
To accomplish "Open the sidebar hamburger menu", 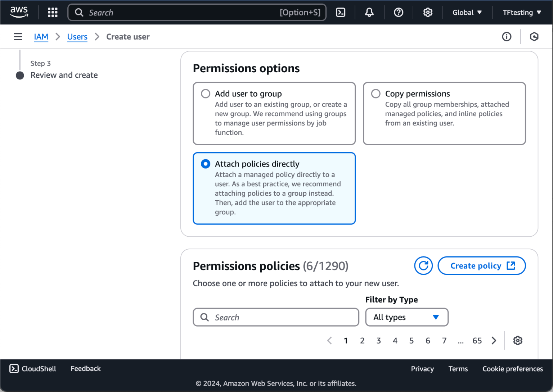I will tap(18, 36).
